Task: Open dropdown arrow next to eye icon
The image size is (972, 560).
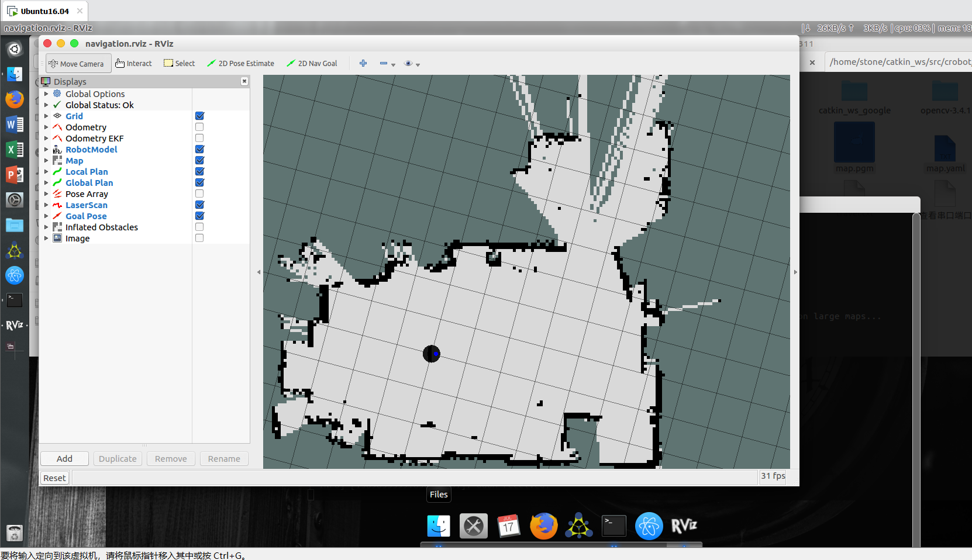Action: point(418,65)
